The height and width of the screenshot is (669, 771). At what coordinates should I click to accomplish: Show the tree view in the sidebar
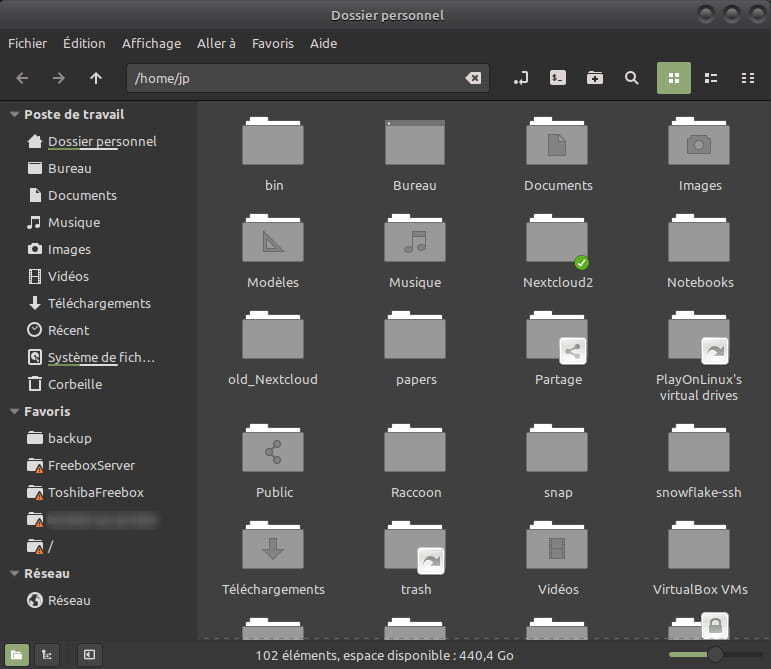coord(47,655)
